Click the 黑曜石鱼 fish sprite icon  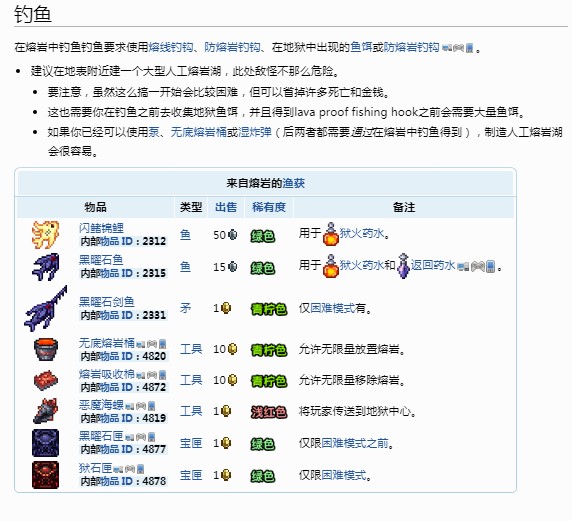45,267
